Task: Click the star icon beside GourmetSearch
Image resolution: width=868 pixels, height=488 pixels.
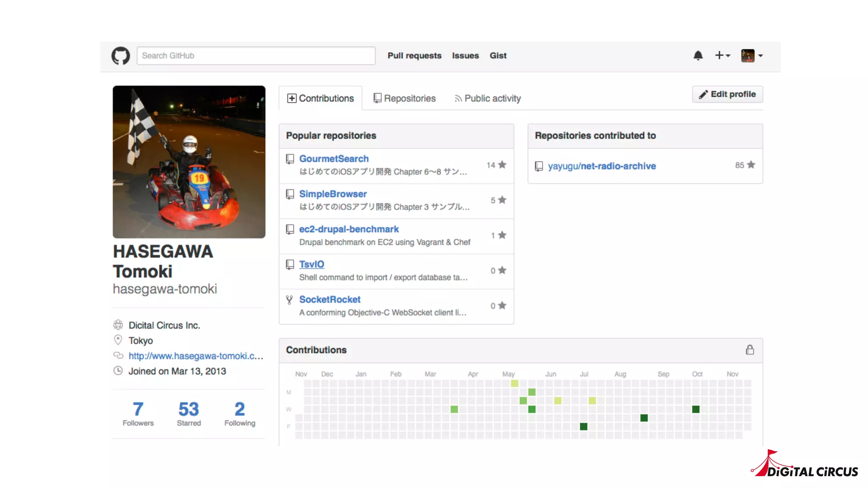Action: coord(502,165)
